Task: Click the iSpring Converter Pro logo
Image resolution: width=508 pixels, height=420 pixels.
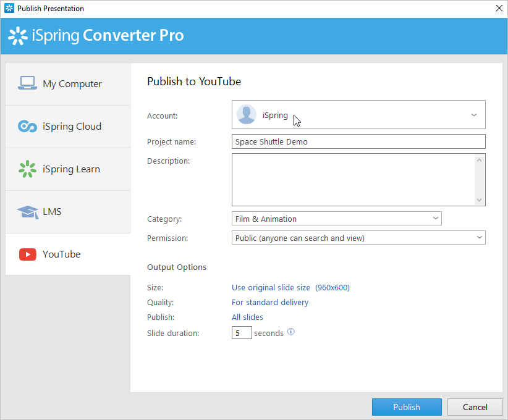Action: [x=96, y=36]
